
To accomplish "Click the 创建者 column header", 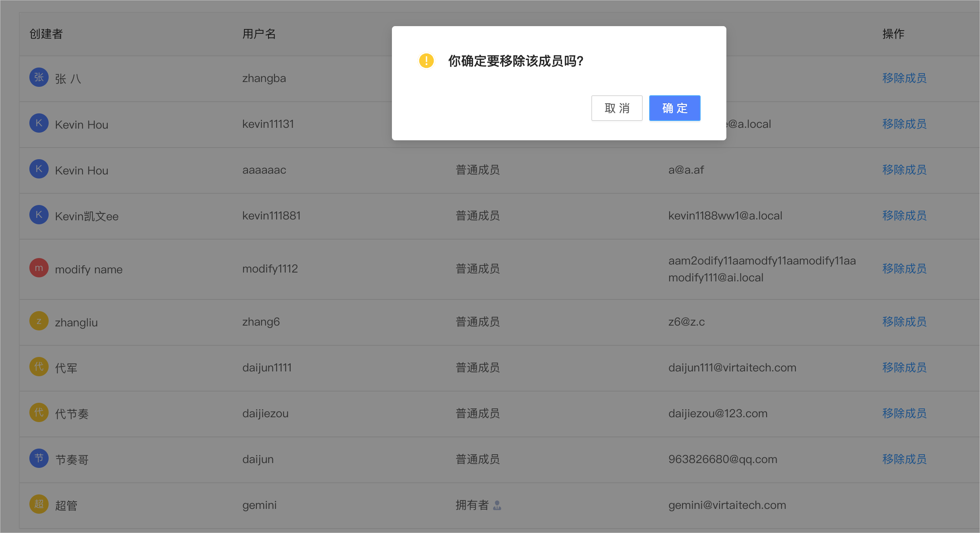I will 45,34.
